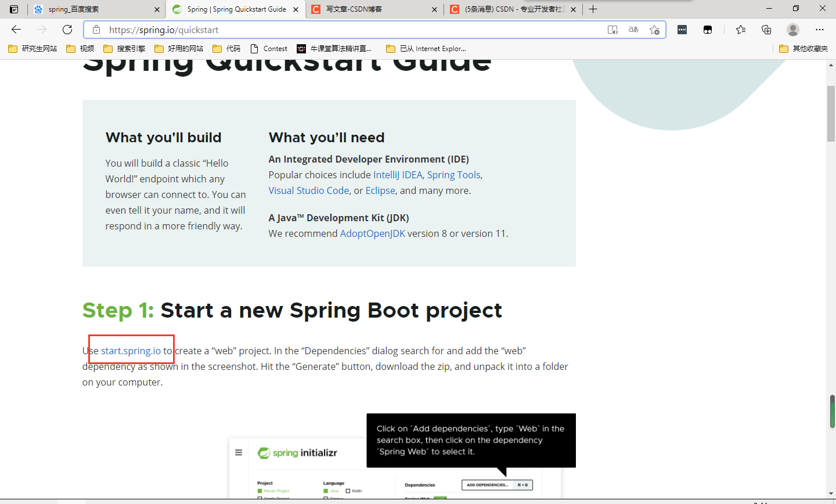Refresh the current page
The width and height of the screenshot is (836, 504).
[67, 29]
